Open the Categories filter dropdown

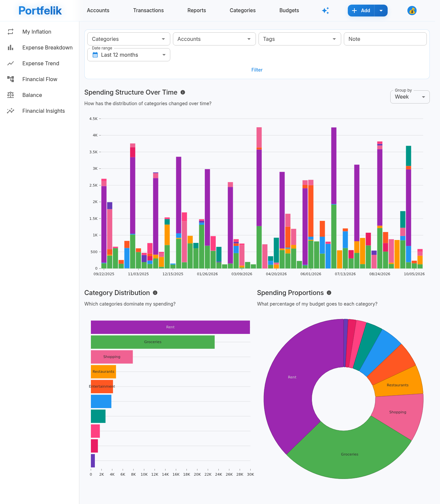[129, 39]
